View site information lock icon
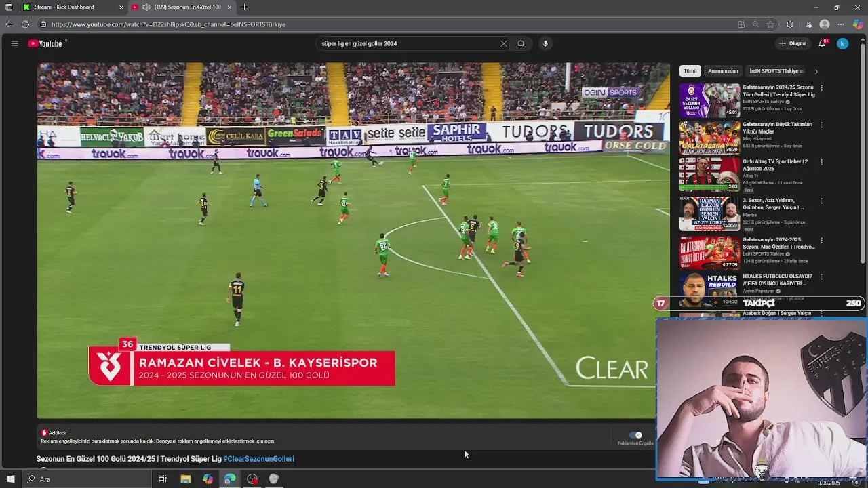 coord(43,24)
